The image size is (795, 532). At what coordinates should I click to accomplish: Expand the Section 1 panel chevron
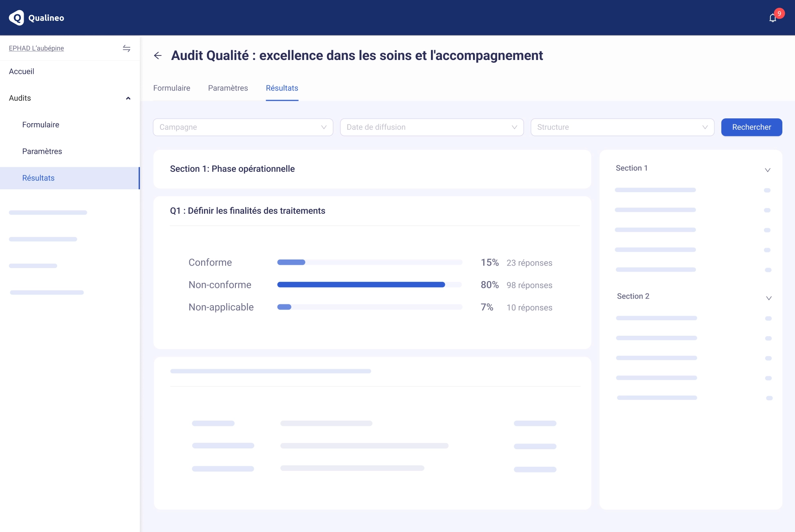click(x=768, y=170)
